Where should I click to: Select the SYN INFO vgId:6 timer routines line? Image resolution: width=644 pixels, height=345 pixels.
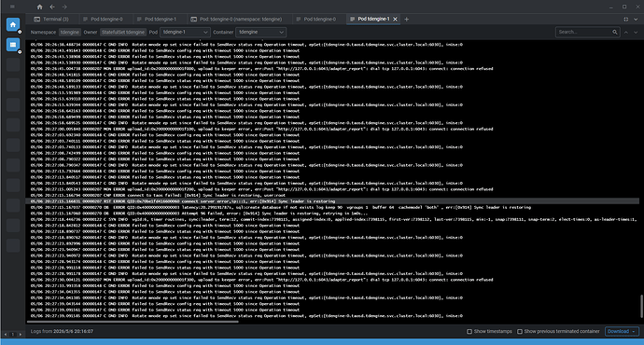332,219
